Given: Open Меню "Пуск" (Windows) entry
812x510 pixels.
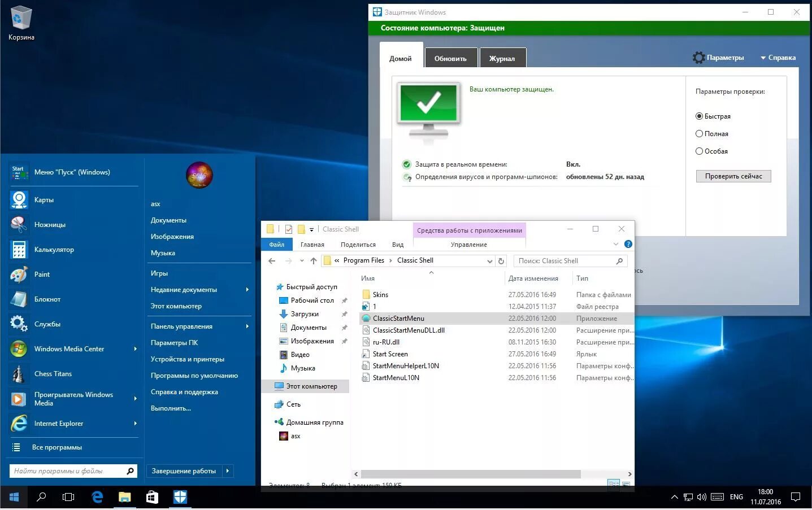Looking at the screenshot, I should (x=73, y=172).
